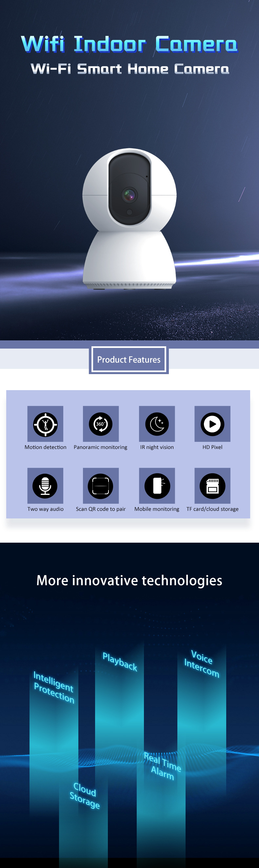The height and width of the screenshot is (868, 259).
Task: Click the Product Features banner
Action: [x=129, y=360]
